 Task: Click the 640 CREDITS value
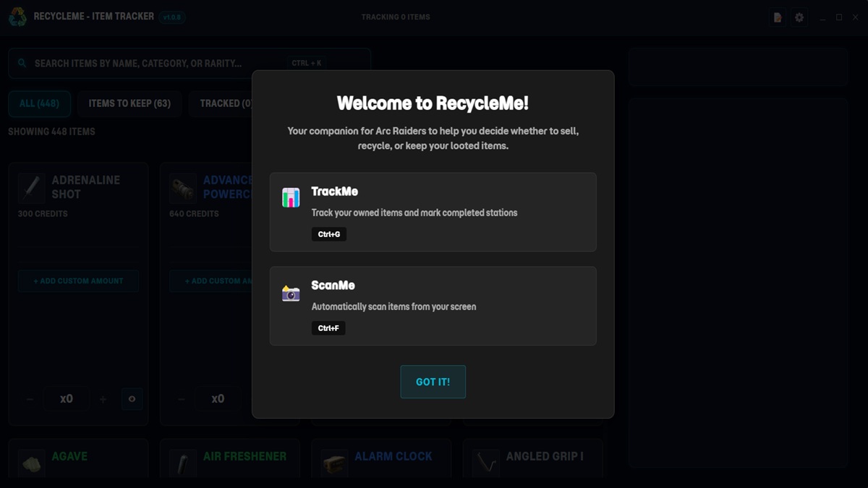coord(194,214)
